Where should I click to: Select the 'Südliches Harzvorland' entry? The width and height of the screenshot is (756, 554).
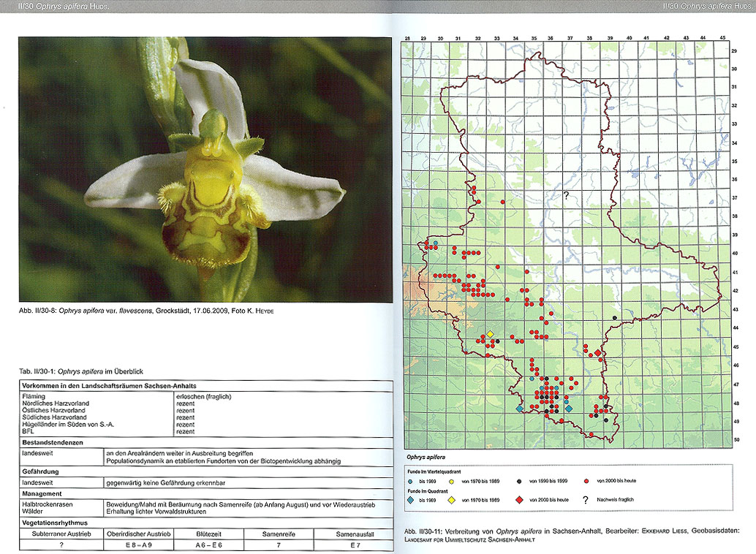click(54, 417)
